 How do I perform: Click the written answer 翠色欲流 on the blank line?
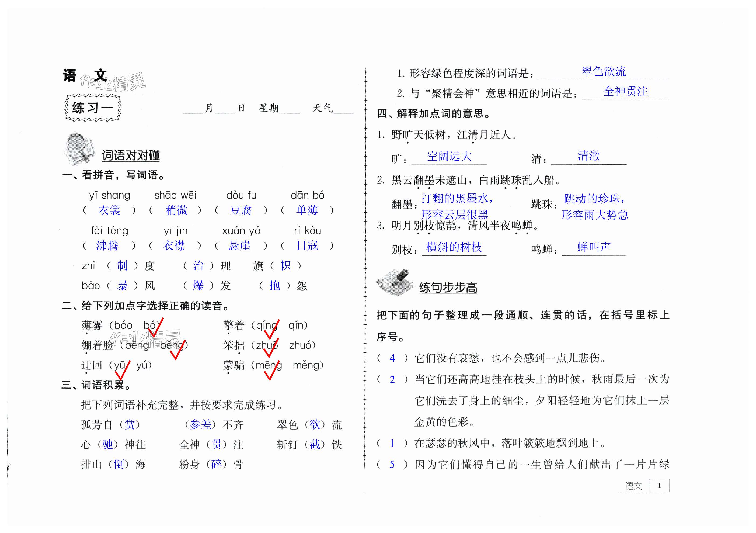coord(604,71)
